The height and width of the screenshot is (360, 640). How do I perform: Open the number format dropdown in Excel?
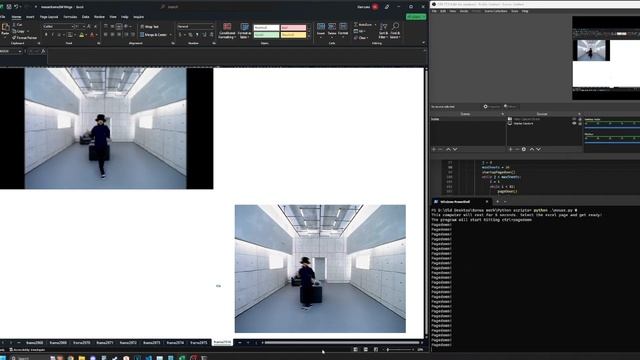211,27
